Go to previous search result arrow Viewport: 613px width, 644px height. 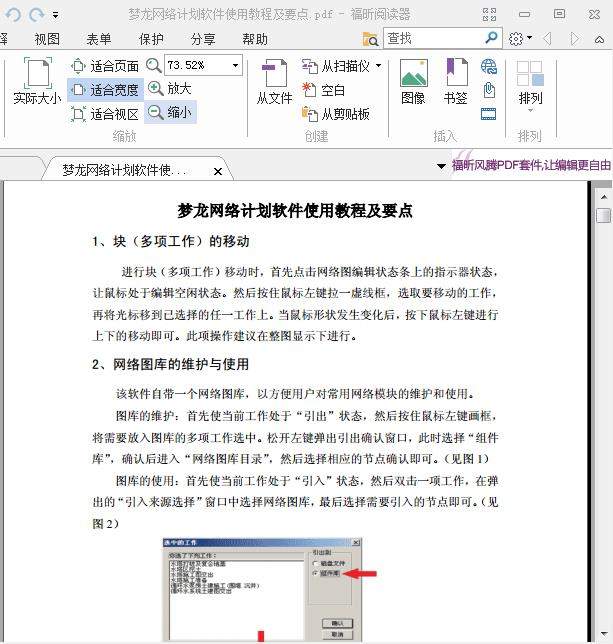point(547,39)
